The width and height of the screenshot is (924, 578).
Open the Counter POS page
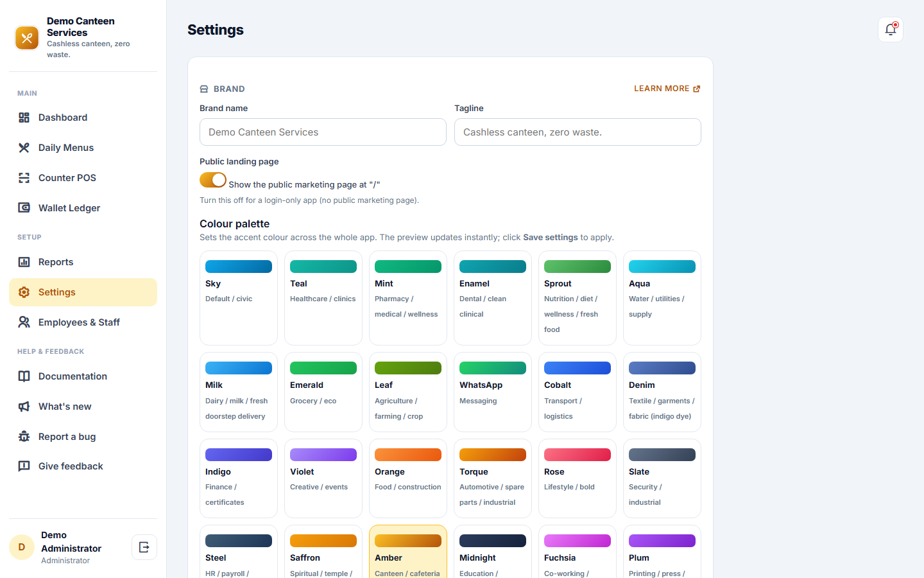point(83,178)
